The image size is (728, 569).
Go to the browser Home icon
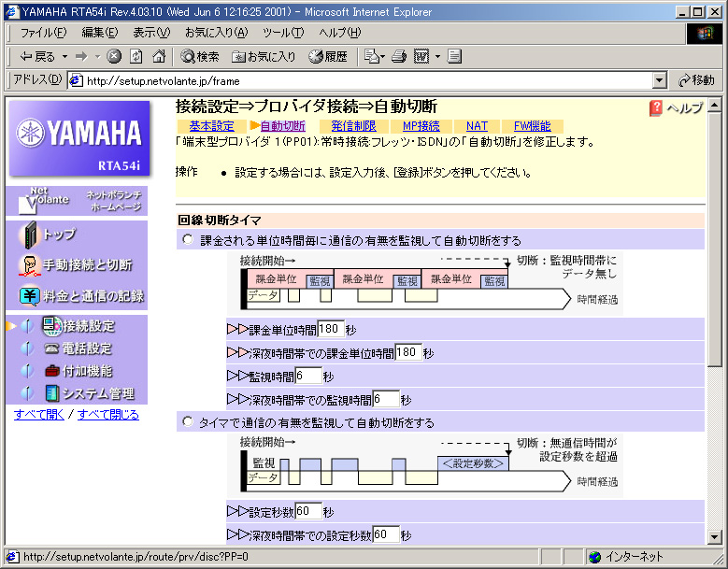click(159, 57)
